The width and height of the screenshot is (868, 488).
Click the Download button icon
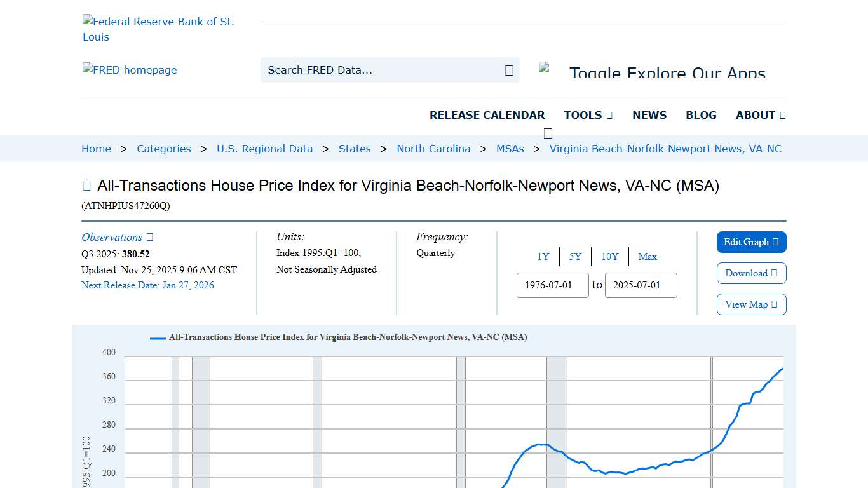coord(774,273)
